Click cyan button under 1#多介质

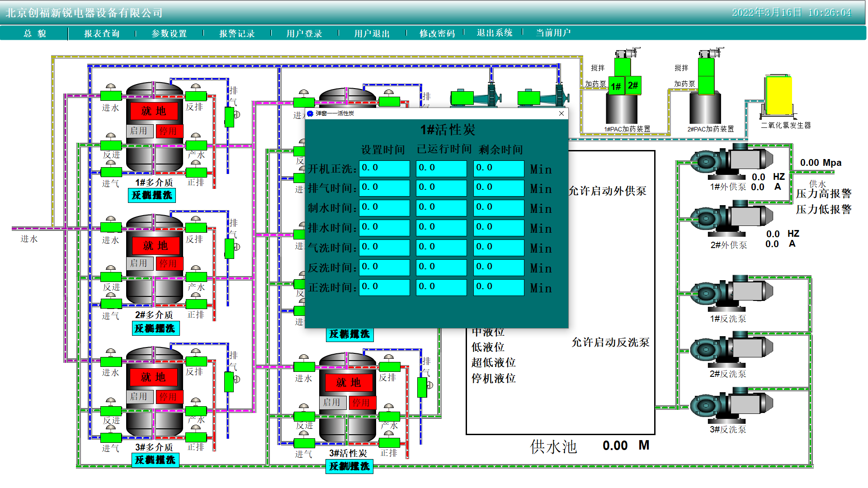coord(152,195)
